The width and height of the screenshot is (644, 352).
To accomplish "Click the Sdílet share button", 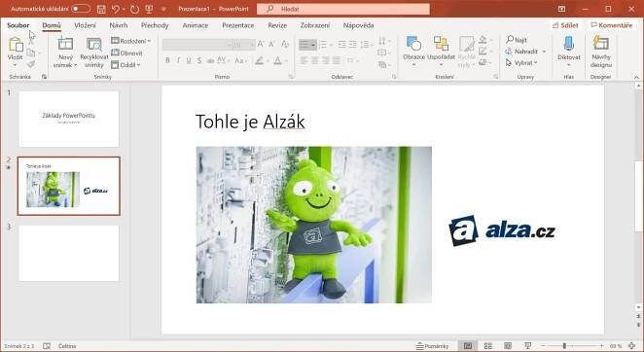I will tap(565, 25).
